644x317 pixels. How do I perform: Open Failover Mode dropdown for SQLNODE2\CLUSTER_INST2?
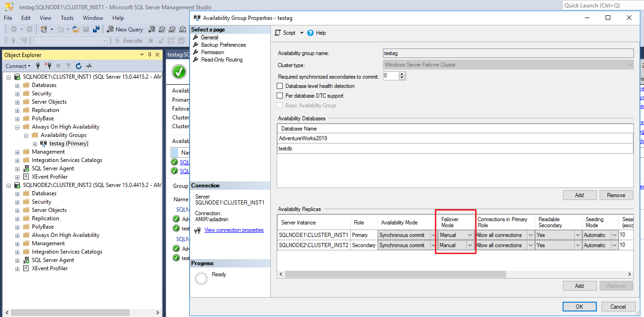(x=470, y=245)
